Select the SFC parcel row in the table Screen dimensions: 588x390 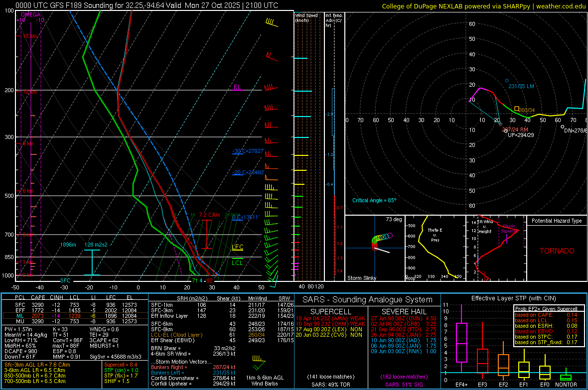[x=75, y=305]
